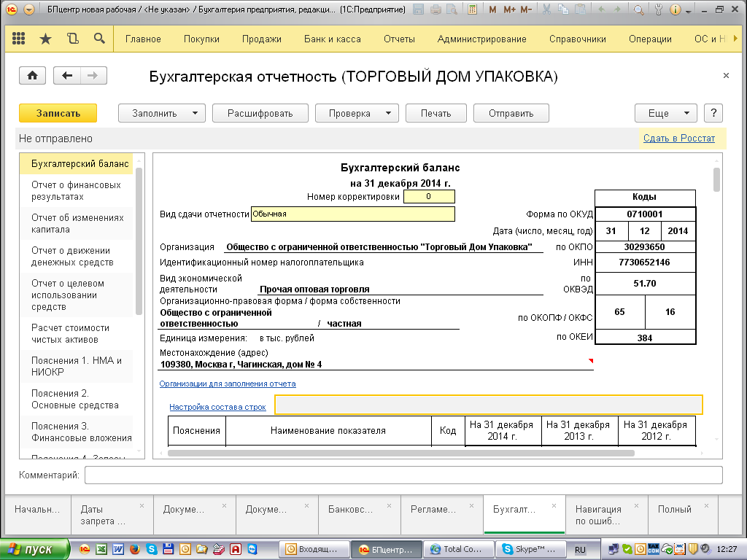Open the calculator icon in the title bar
The width and height of the screenshot is (747, 560).
(472, 10)
